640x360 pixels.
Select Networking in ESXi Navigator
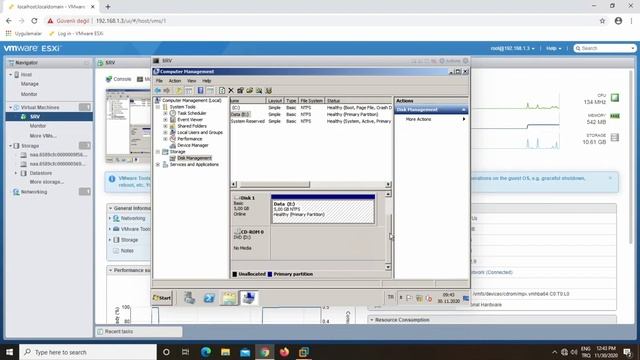[x=34, y=192]
